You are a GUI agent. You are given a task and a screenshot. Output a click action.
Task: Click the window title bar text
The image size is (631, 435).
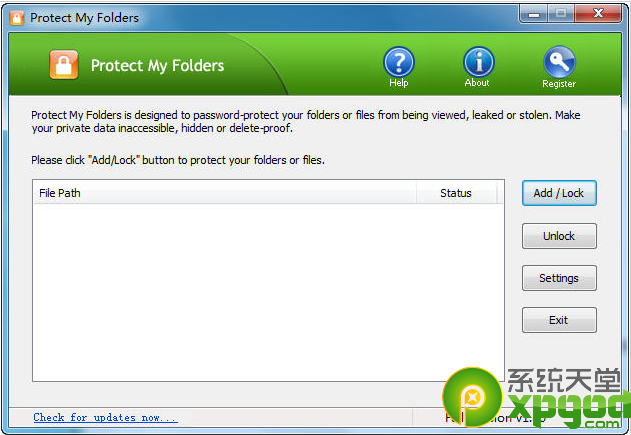[85, 18]
